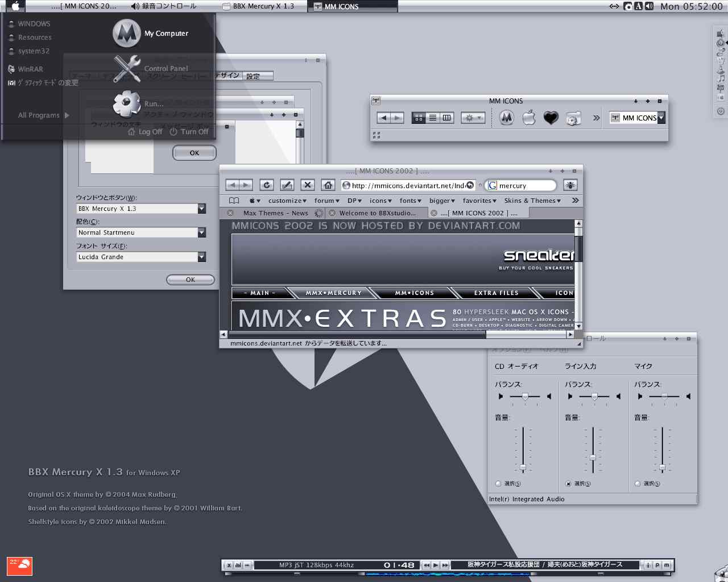The width and height of the screenshot is (728, 582).
Task: Click Log Off in start menu
Action: pos(145,132)
